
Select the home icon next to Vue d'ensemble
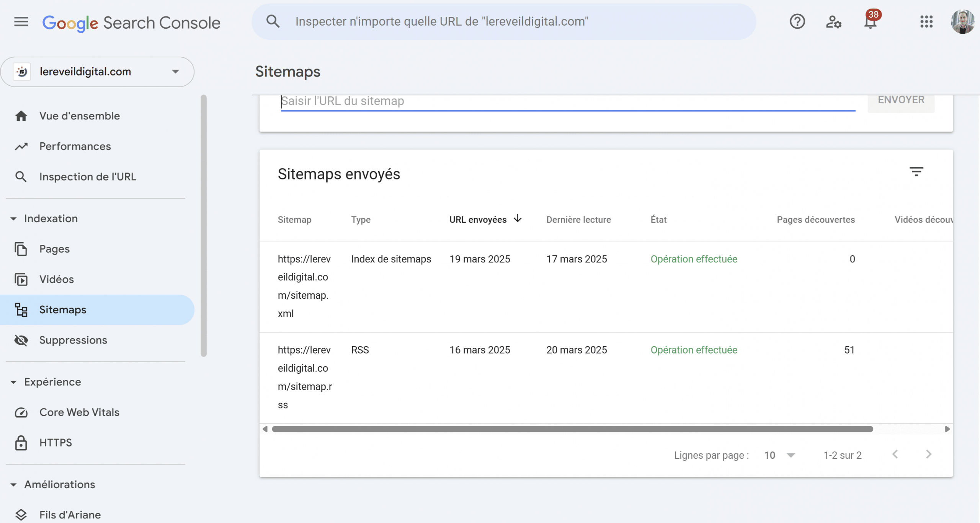(21, 116)
